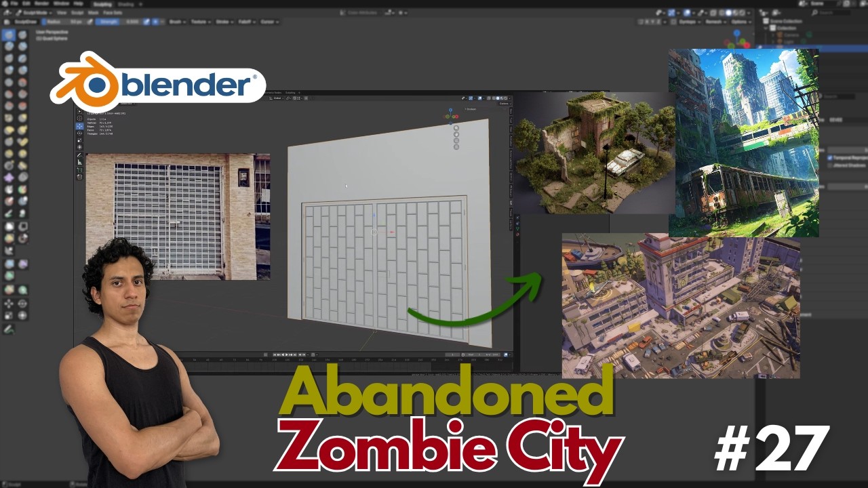Select Measure tool in inner Blender window
Screen dimensions: 868x488
tap(79, 162)
